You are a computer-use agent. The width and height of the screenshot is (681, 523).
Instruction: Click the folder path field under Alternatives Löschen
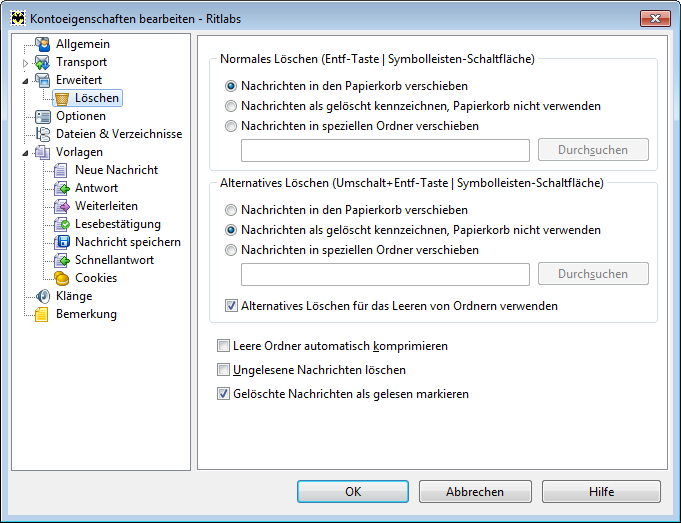click(385, 275)
